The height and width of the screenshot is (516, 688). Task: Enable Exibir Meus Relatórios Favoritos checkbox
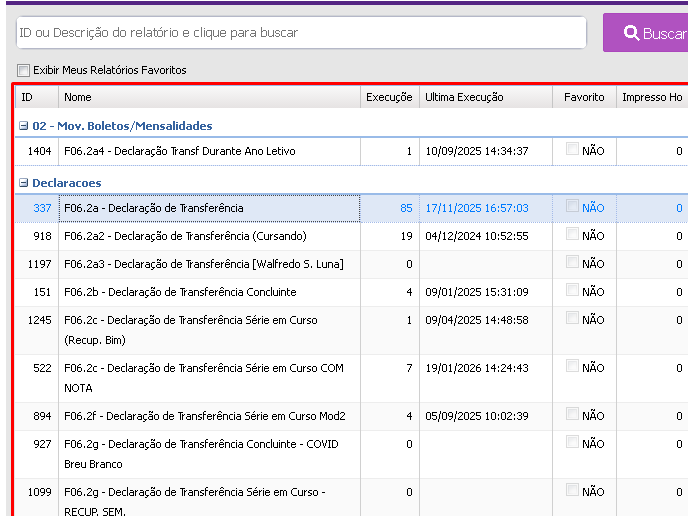point(24,70)
